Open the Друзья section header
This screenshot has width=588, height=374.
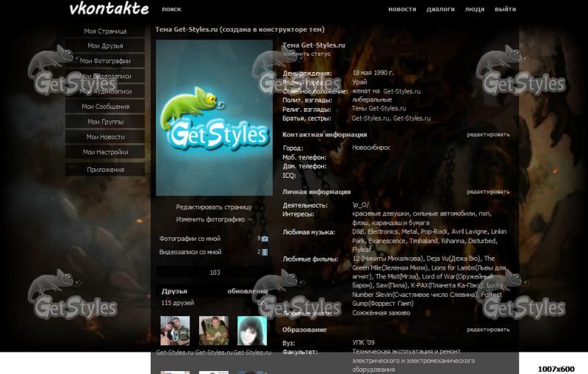click(x=174, y=291)
